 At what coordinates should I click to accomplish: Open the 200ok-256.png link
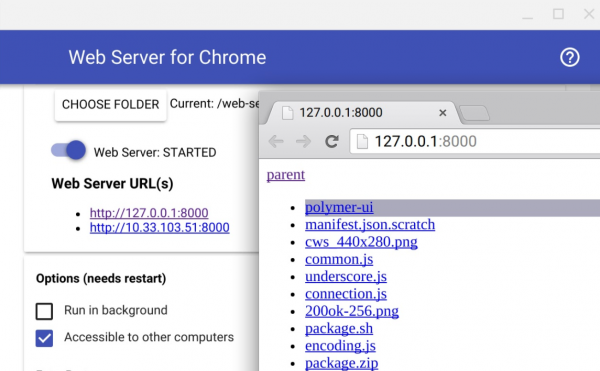click(x=352, y=311)
